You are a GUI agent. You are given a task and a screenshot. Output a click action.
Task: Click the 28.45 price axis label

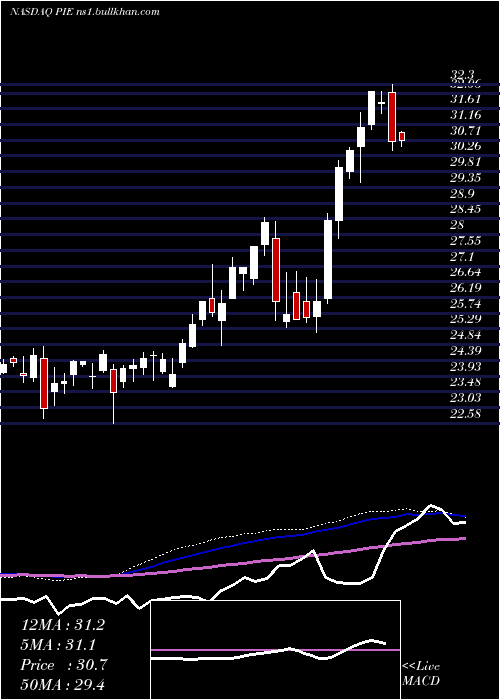pos(465,209)
